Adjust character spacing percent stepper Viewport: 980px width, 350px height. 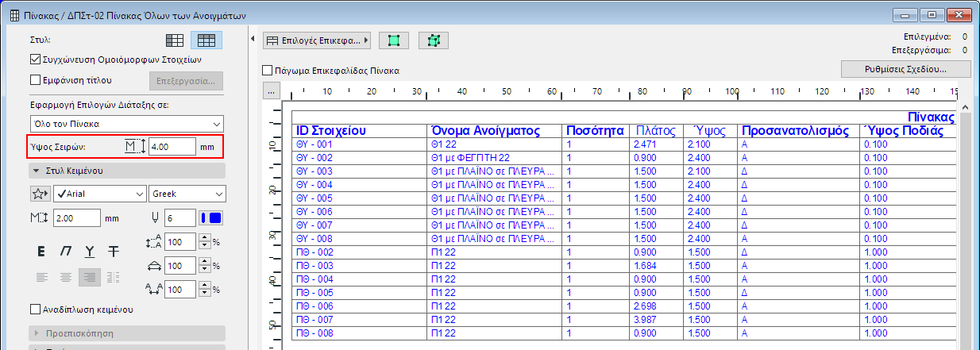tap(204, 290)
